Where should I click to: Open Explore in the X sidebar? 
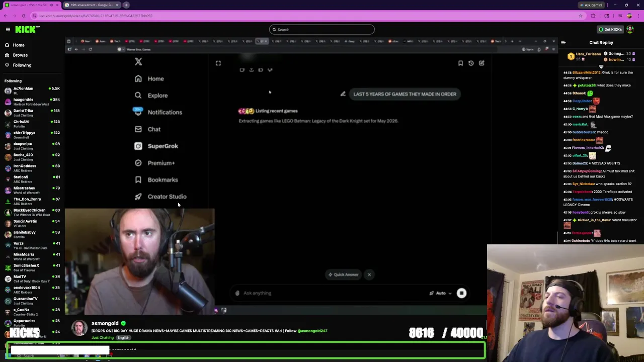pyautogui.click(x=151, y=96)
